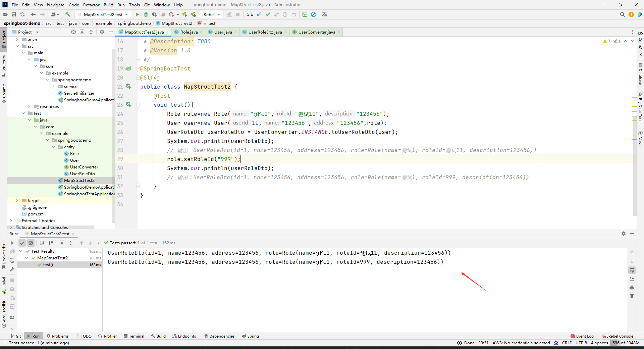Switch to UserConverter.java tab
This screenshot has width=644, height=349.
[x=317, y=32]
